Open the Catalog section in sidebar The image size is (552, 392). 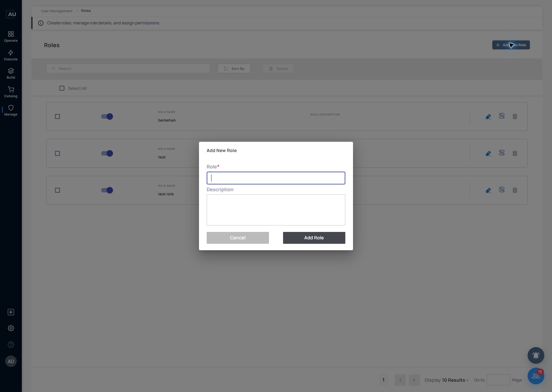tap(11, 92)
